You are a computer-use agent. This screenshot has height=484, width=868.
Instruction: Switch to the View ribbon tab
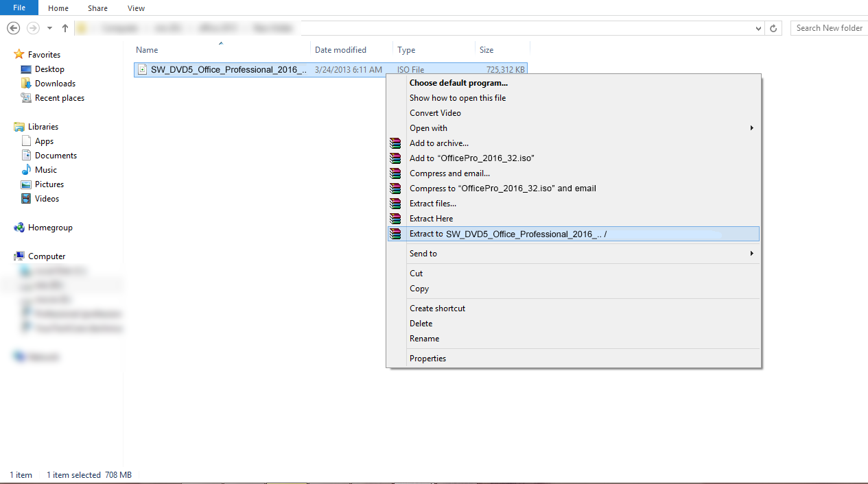click(x=136, y=8)
